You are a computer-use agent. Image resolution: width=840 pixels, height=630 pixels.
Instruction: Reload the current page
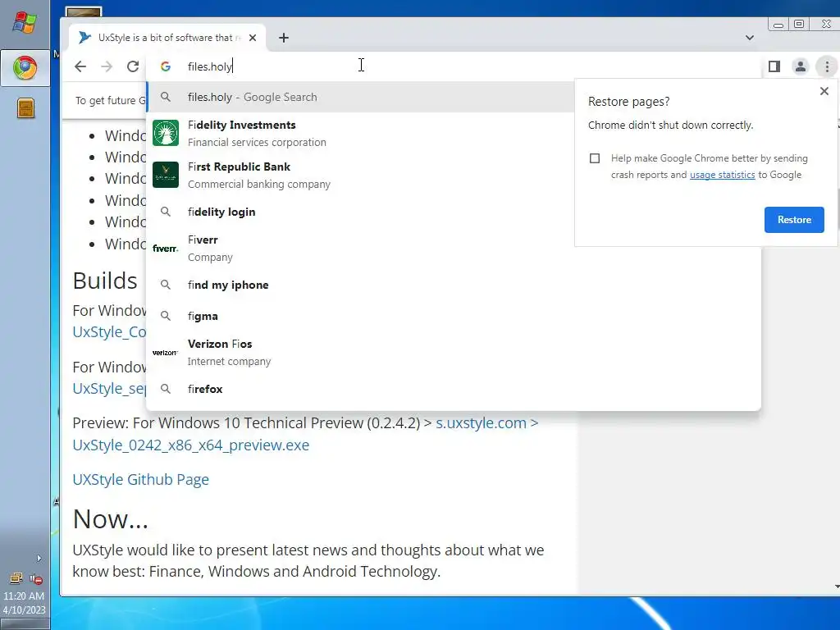(133, 66)
